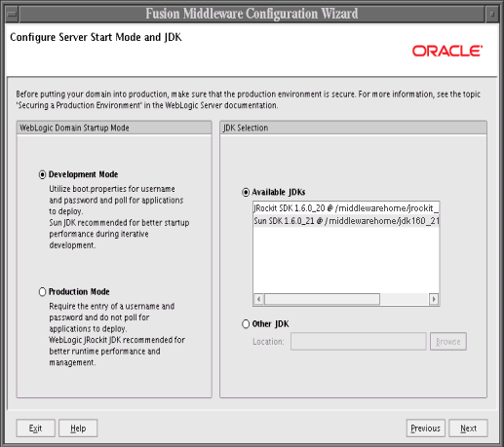Choose the Available JDKs option
504x447 pixels.
(x=246, y=192)
